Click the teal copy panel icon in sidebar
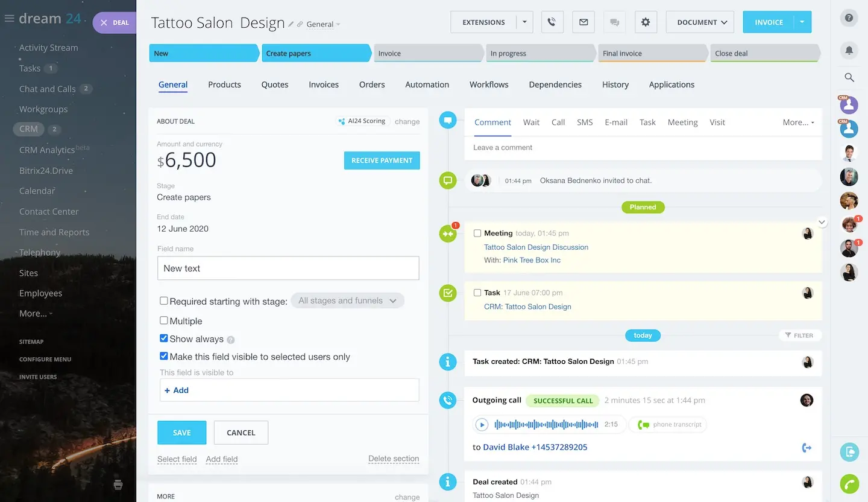This screenshot has width=868, height=502. pyautogui.click(x=849, y=451)
